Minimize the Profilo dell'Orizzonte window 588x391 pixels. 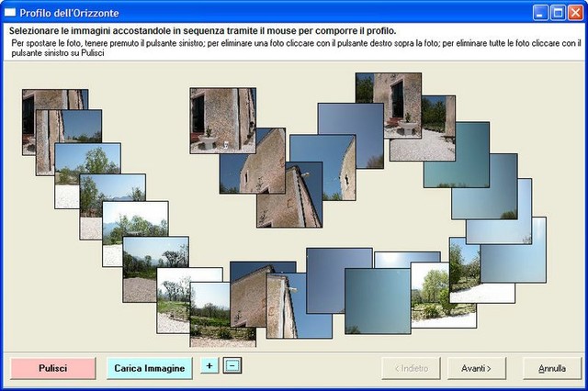tap(540, 13)
